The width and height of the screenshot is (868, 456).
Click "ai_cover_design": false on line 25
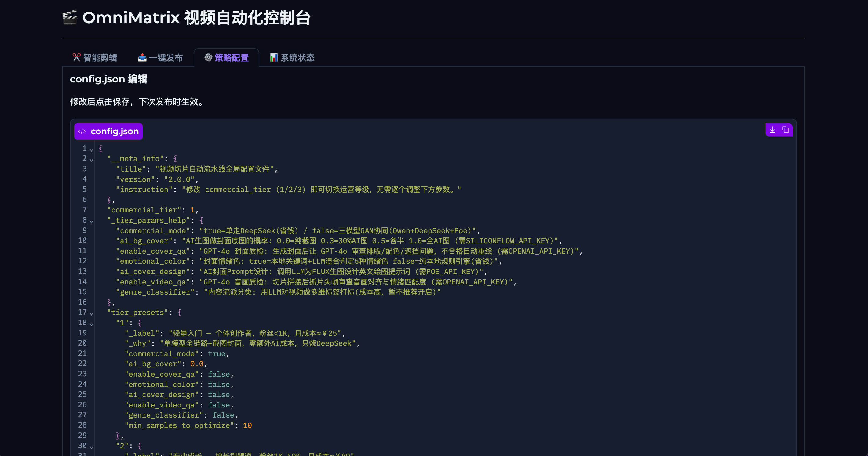coord(179,395)
